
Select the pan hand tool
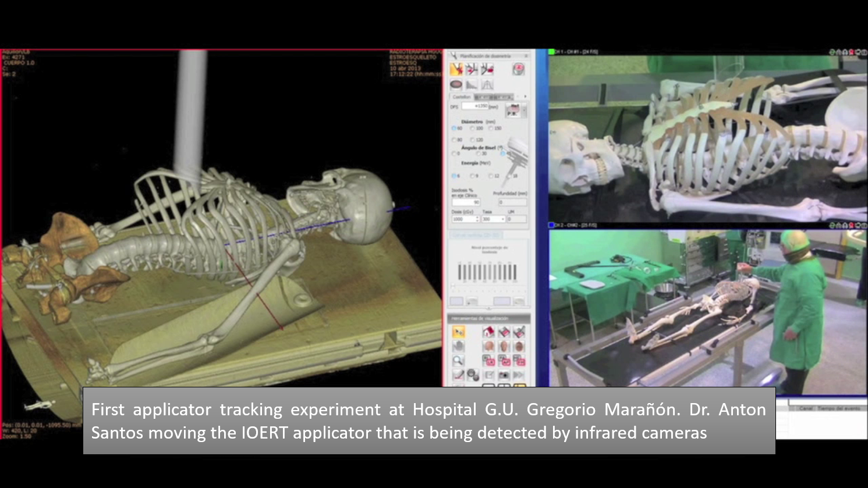(x=459, y=346)
